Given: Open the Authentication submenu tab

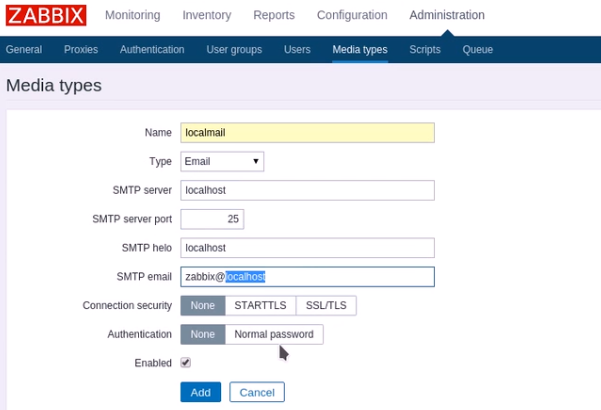Looking at the screenshot, I should 152,49.
